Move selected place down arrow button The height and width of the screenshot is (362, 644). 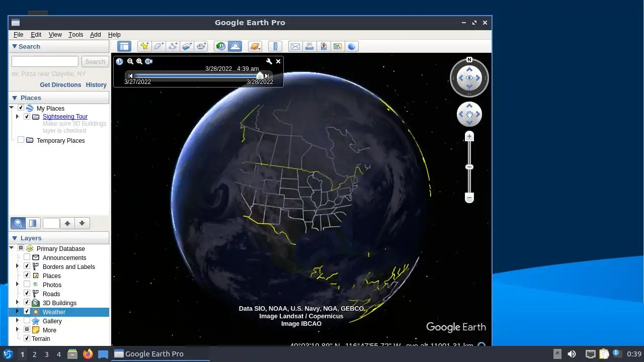[82, 223]
